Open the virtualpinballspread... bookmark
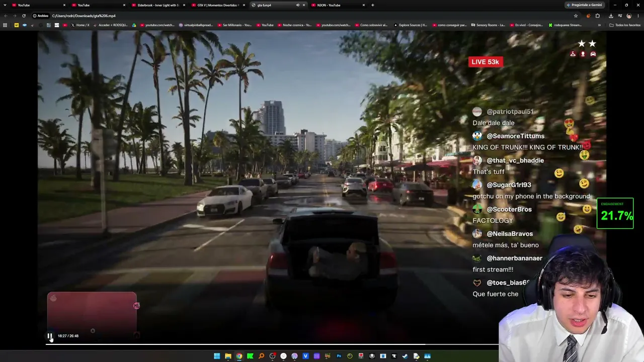 196,25
